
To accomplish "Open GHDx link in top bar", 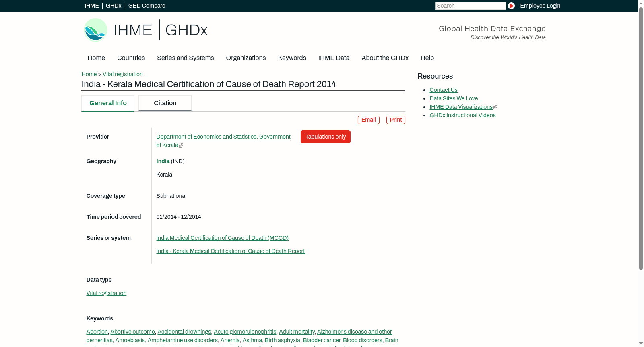I will point(114,6).
